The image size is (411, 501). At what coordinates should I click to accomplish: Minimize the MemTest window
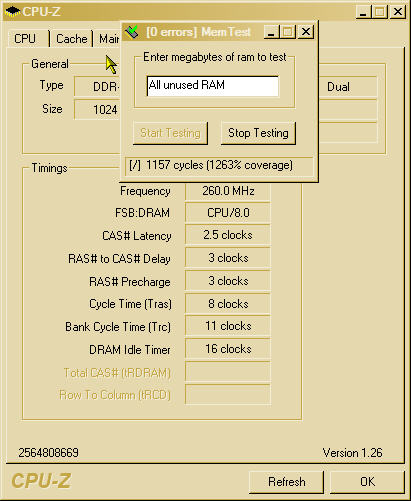tap(271, 32)
